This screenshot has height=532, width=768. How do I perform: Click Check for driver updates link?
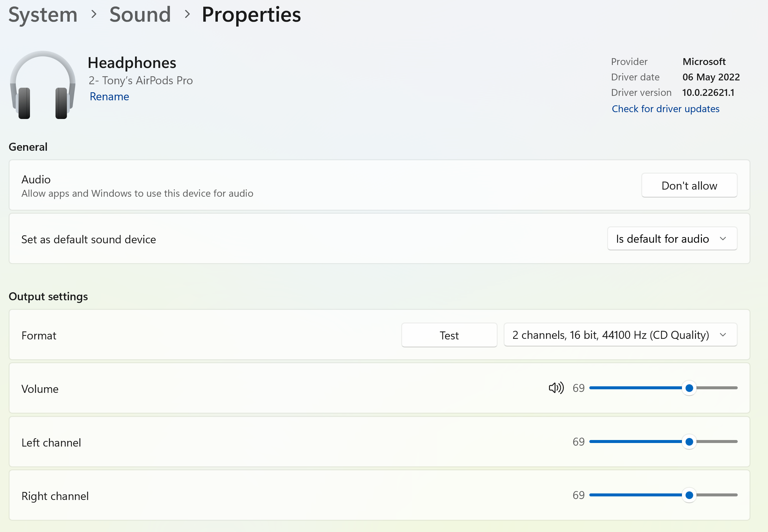pyautogui.click(x=665, y=109)
